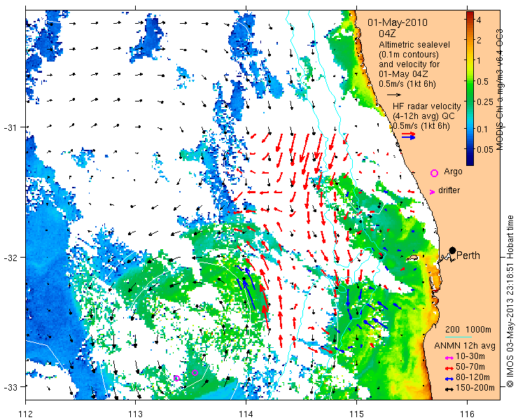Image resolution: width=518 pixels, height=420 pixels.
Task: Click the drifter legend label
Action: click(449, 190)
